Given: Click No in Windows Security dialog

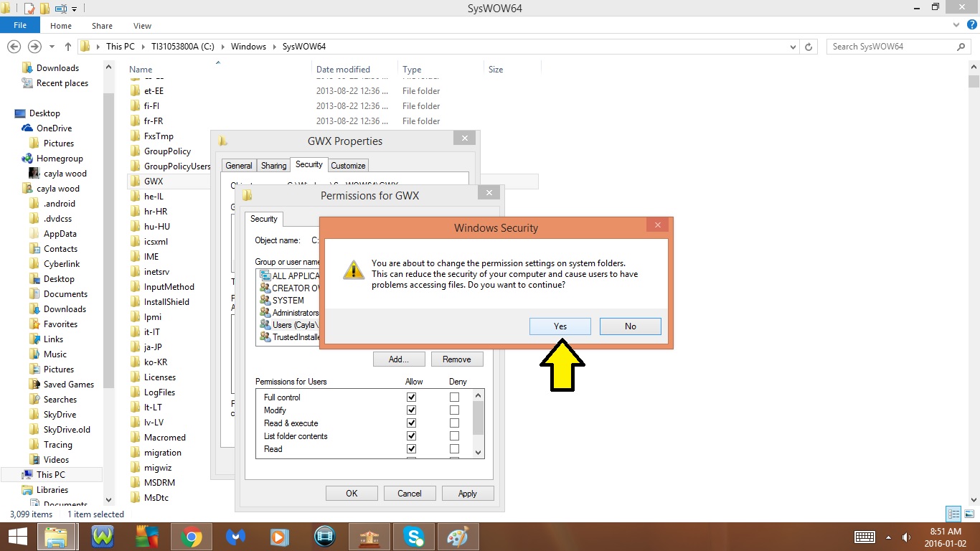Looking at the screenshot, I should [631, 326].
